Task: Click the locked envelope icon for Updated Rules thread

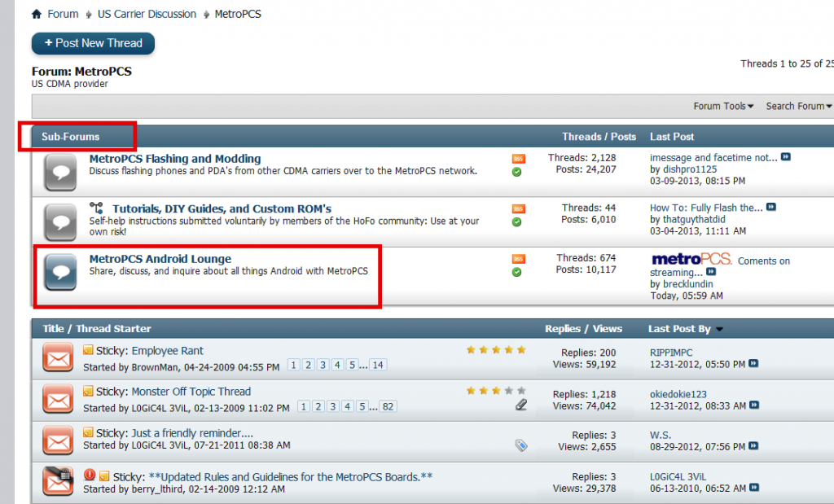Action: (x=58, y=481)
